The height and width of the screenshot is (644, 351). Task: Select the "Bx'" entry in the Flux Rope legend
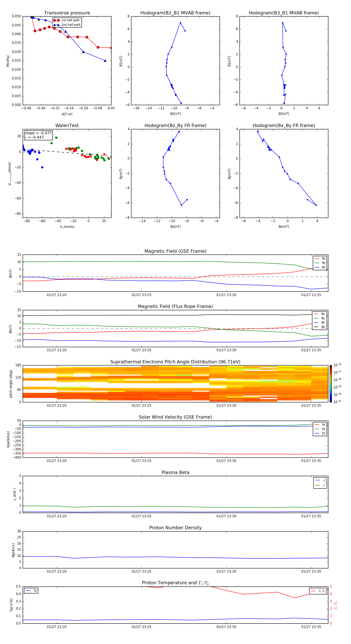320,314
